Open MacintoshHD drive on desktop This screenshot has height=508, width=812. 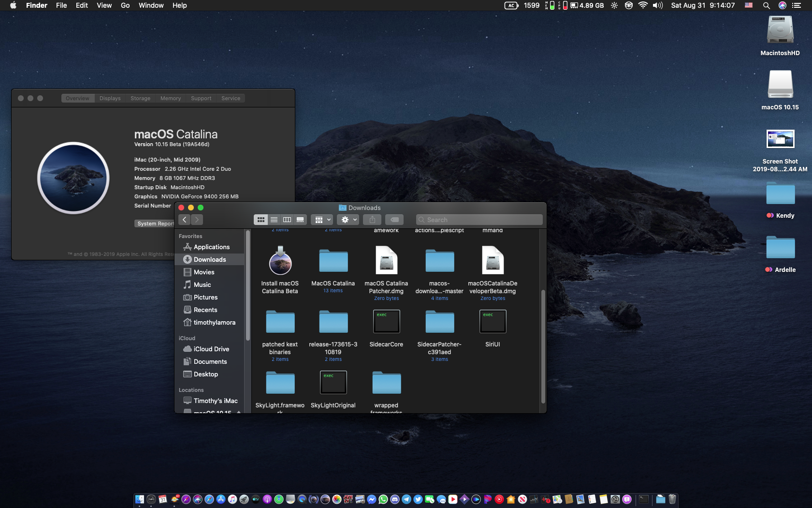780,30
